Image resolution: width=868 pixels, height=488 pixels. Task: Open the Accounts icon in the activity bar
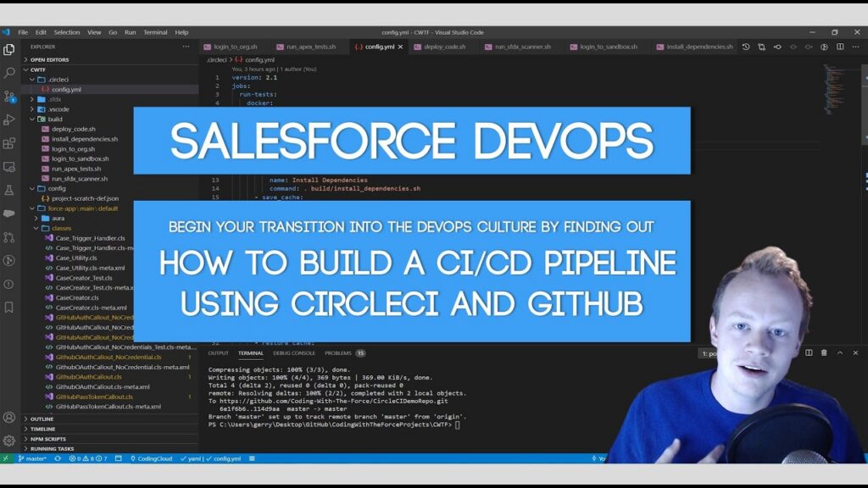tap(8, 417)
